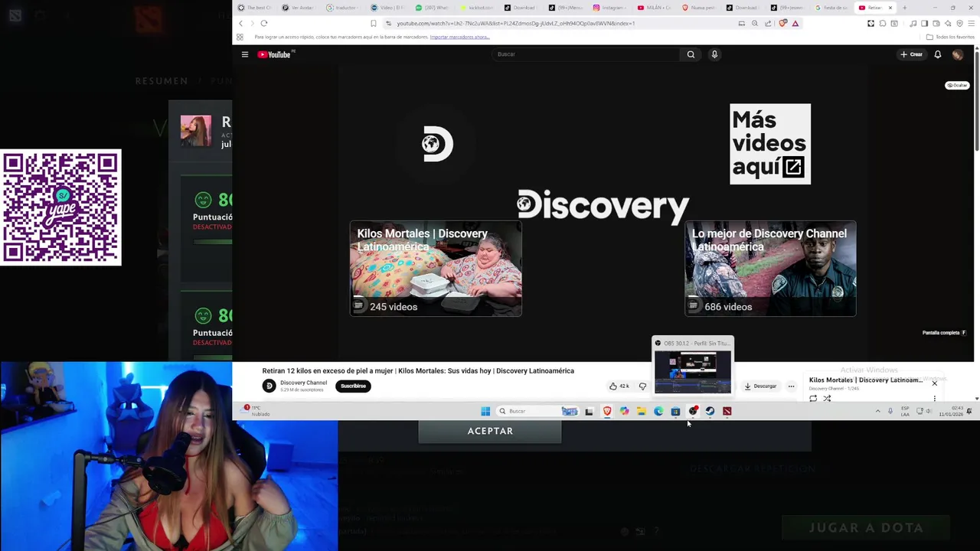Switch to the traductor browser tab
The height and width of the screenshot is (551, 980).
click(x=342, y=8)
